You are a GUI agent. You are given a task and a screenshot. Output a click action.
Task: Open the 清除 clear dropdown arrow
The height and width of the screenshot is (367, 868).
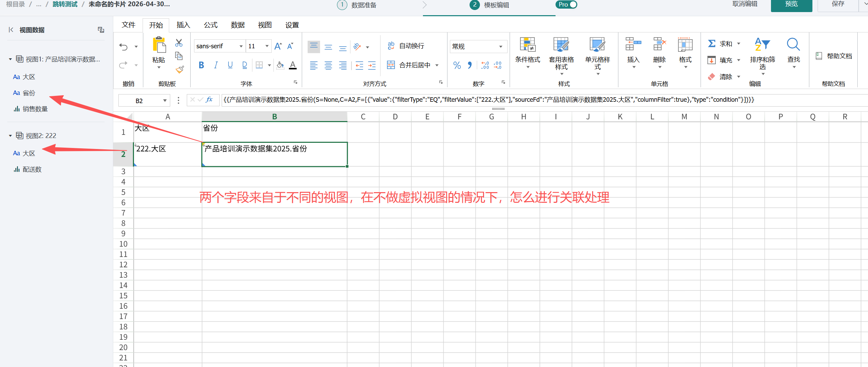click(x=739, y=77)
